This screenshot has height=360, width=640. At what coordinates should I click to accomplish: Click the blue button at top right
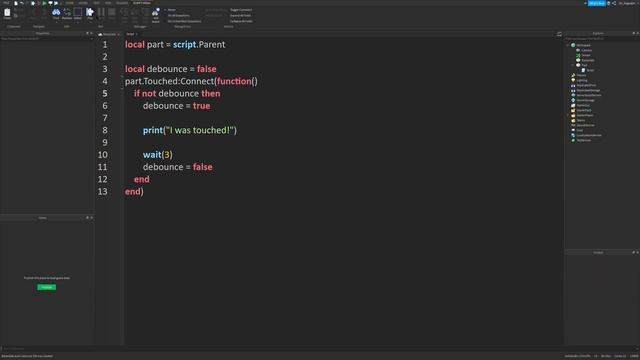(x=596, y=3)
